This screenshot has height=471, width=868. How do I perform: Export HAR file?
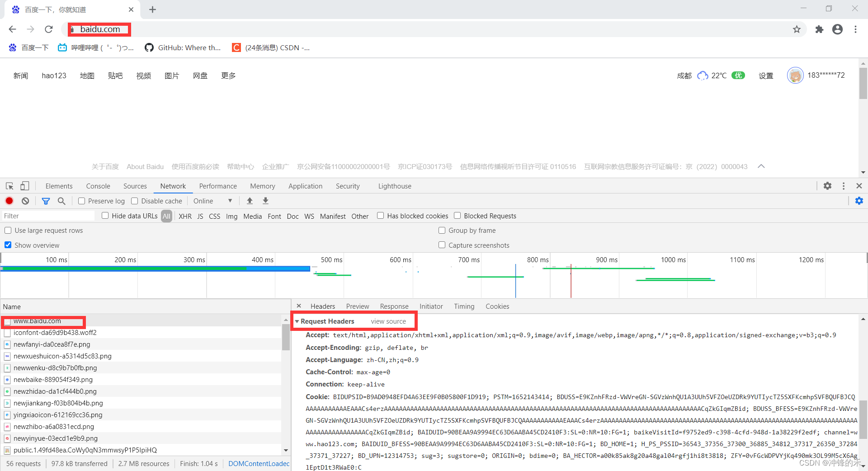(265, 201)
